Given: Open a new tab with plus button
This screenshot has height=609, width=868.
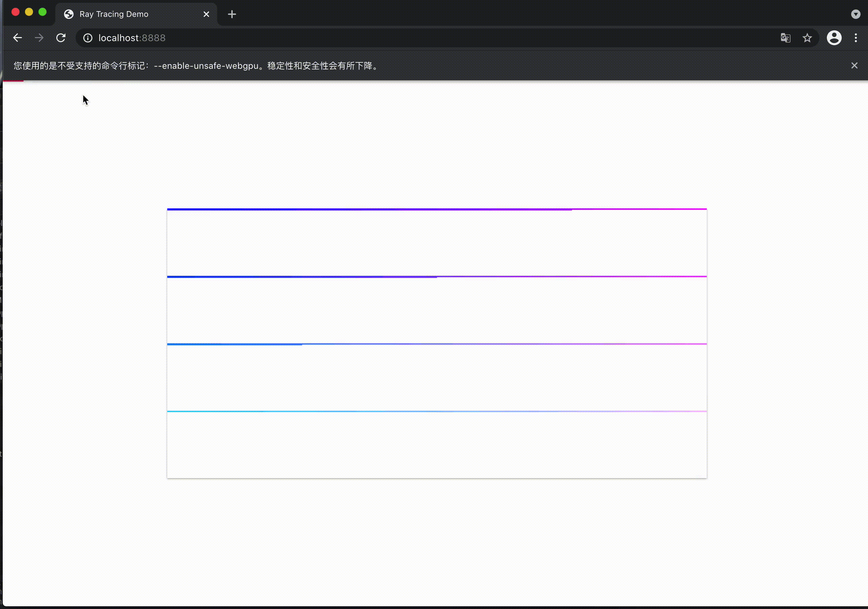Looking at the screenshot, I should point(232,14).
